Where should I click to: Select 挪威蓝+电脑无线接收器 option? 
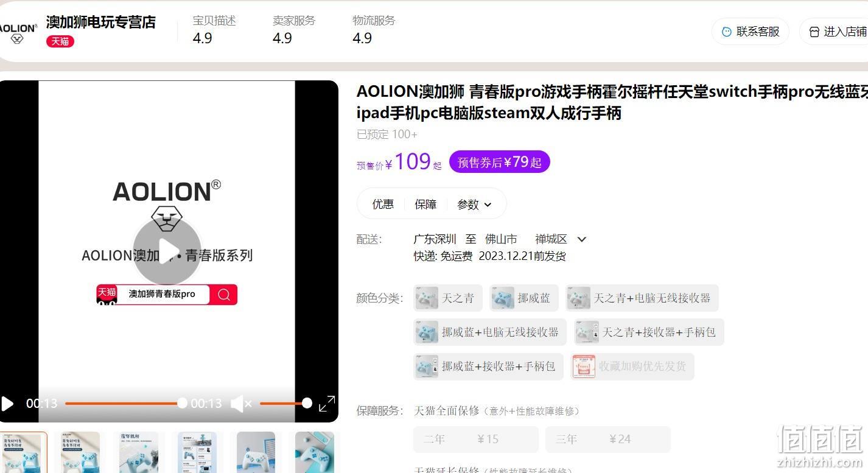(489, 332)
